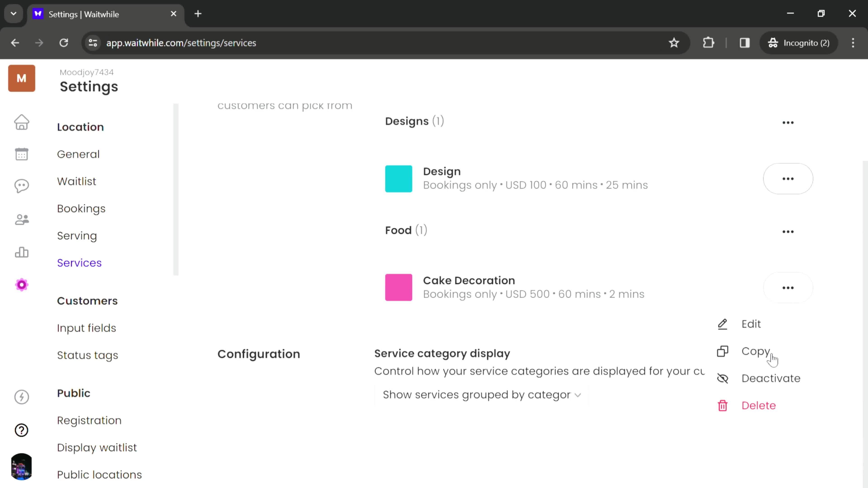The width and height of the screenshot is (868, 488).
Task: Click the address bar URL
Action: [x=181, y=43]
